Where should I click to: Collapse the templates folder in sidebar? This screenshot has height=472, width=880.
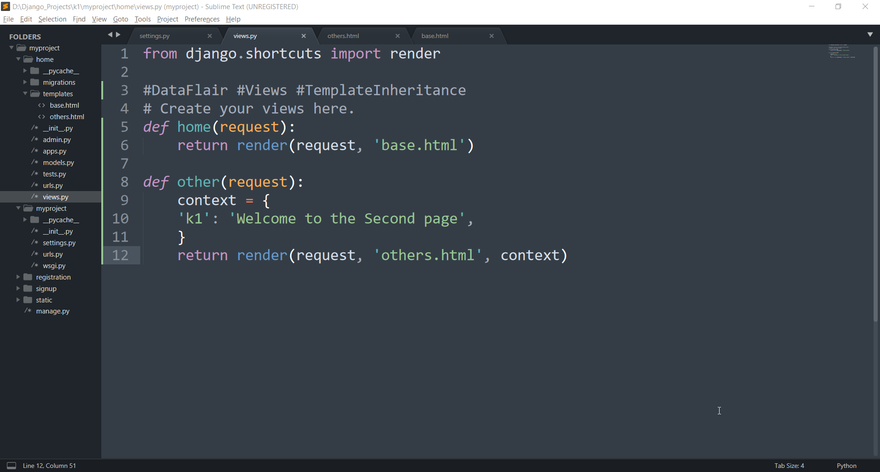[x=26, y=94]
